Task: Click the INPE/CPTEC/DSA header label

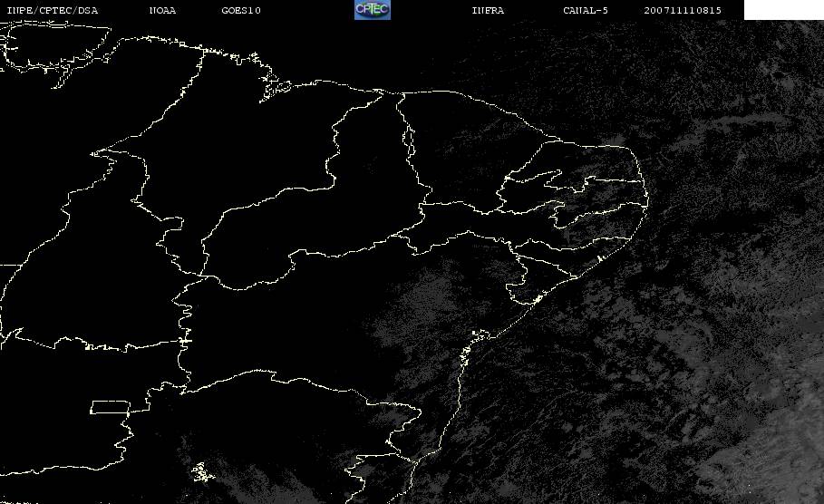Action: 52,10
